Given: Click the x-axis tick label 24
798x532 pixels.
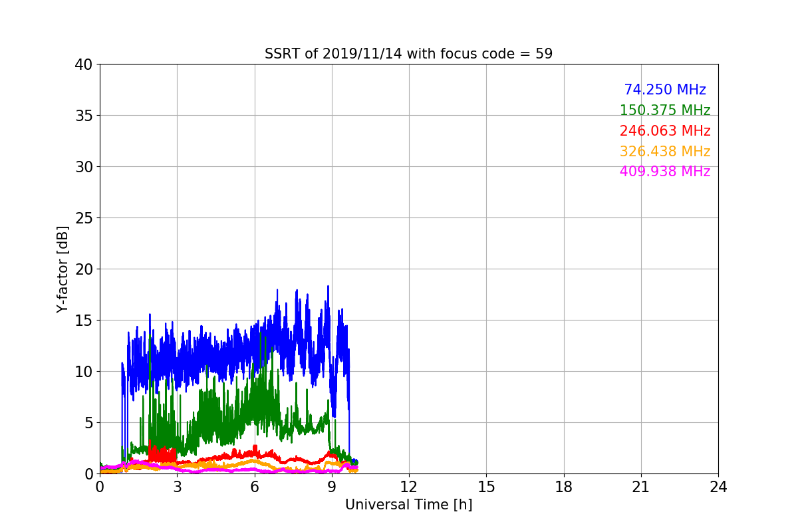Looking at the screenshot, I should 718,487.
